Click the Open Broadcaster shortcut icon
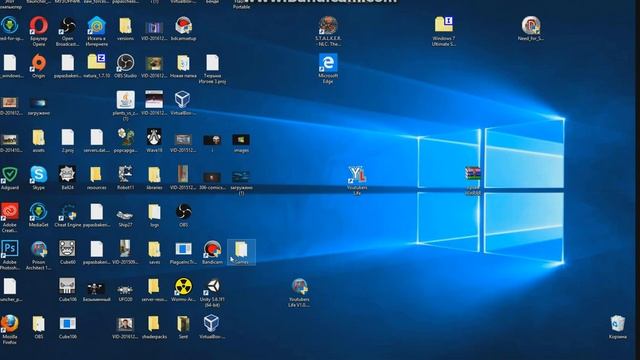Image resolution: width=640 pixels, height=360 pixels. [x=67, y=26]
